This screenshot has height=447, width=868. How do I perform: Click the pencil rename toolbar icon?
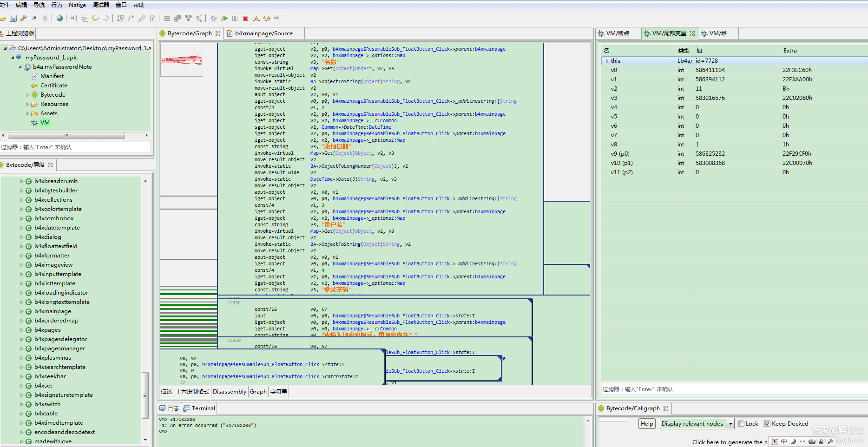pos(142,18)
